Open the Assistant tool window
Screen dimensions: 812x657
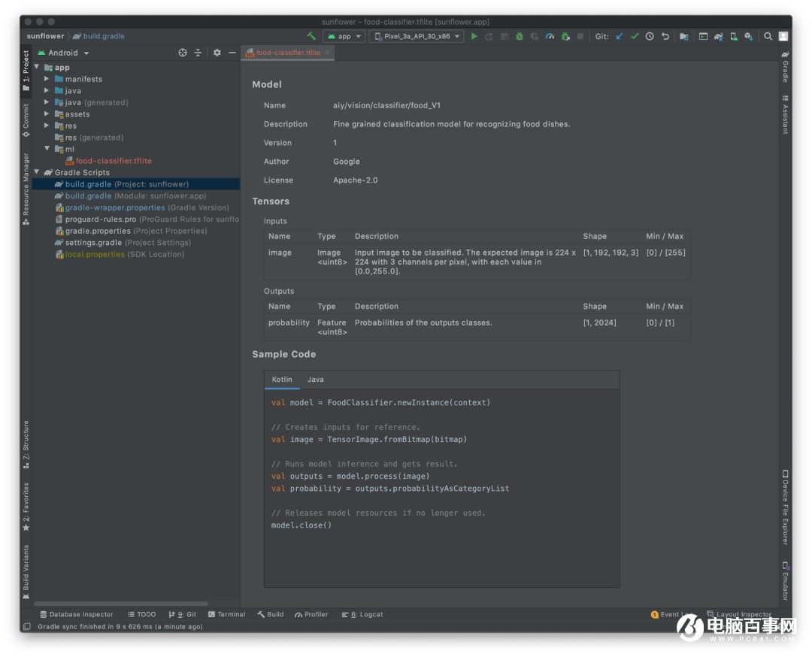pos(785,115)
